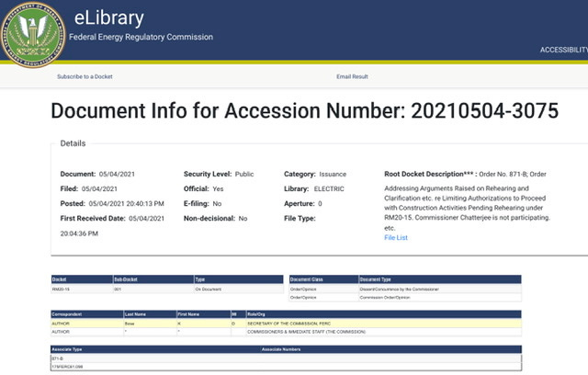This screenshot has width=588, height=375.
Task: Click the 871-B associate type row
Action: 286,358
